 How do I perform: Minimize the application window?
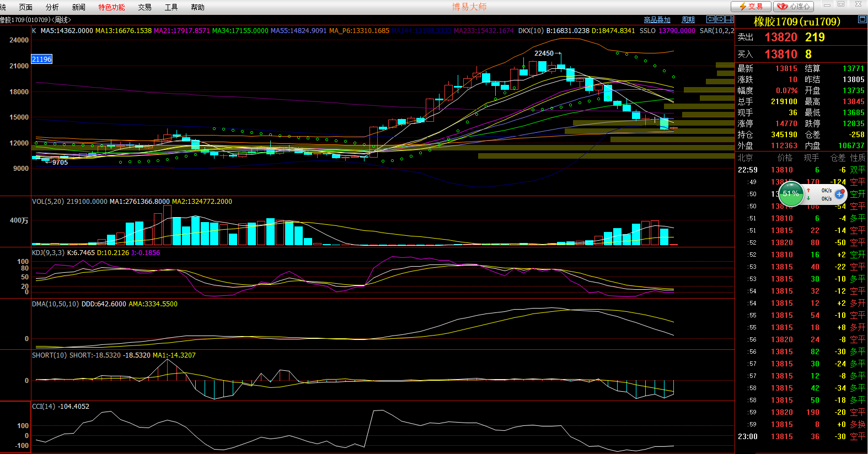827,4
